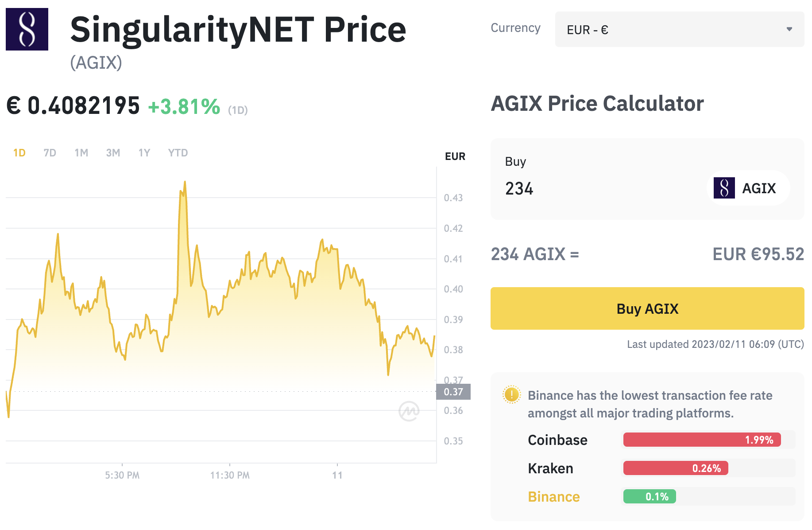
Task: Open the Currency dropdown arrow
Action: pyautogui.click(x=789, y=29)
